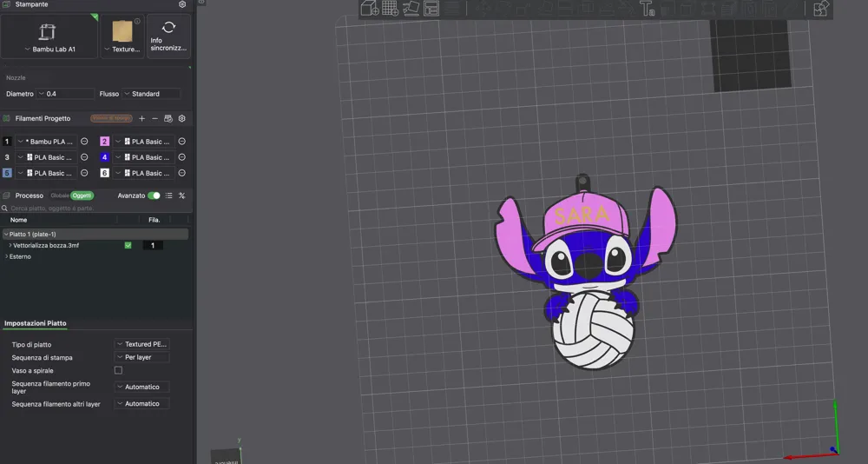The image size is (868, 464).
Task: Remove last filament with minus icon
Action: click(x=155, y=118)
